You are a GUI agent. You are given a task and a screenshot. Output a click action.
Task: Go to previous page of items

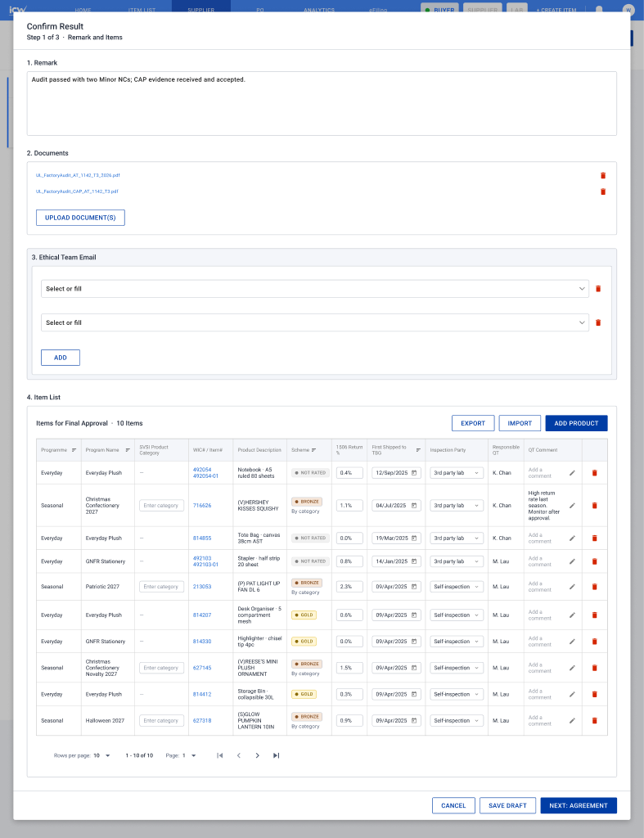click(238, 755)
